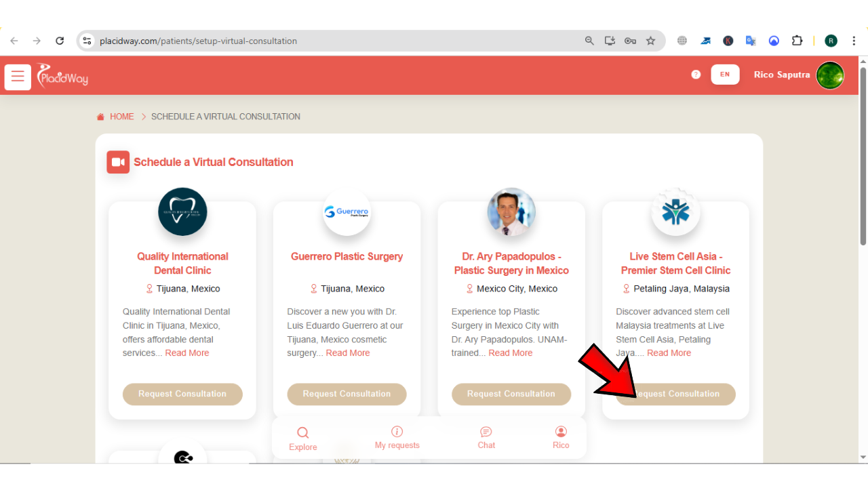
Task: Request Consultation with Guerrero Plastic Surgery
Action: 347,394
